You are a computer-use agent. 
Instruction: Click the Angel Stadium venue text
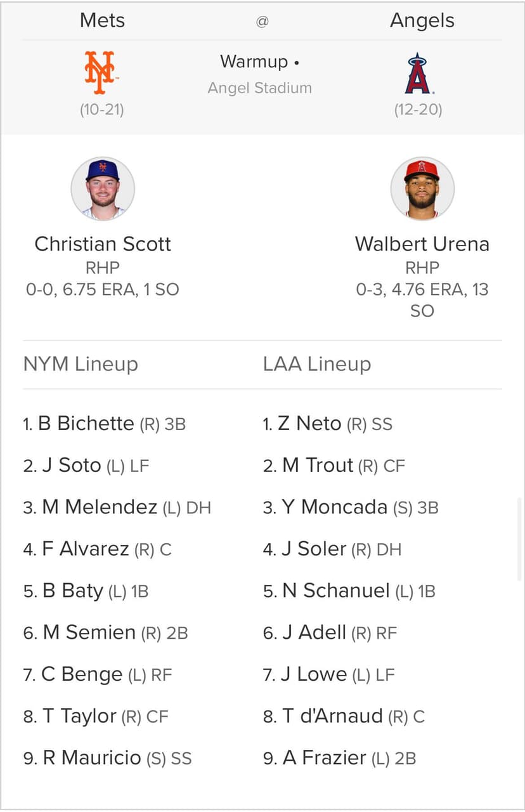260,88
